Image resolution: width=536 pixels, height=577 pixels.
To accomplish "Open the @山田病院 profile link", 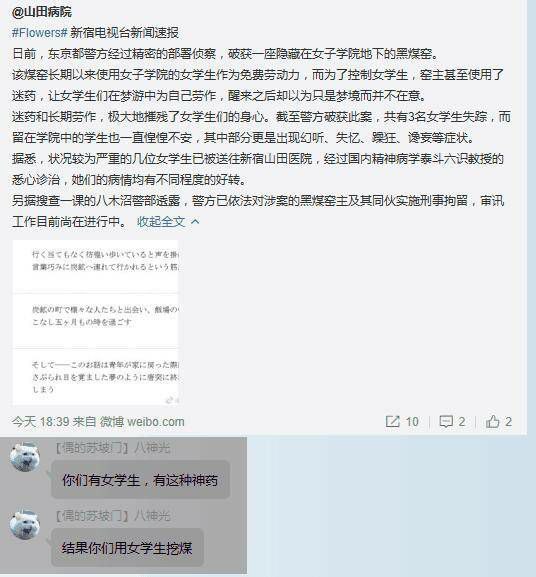I will pos(42,12).
